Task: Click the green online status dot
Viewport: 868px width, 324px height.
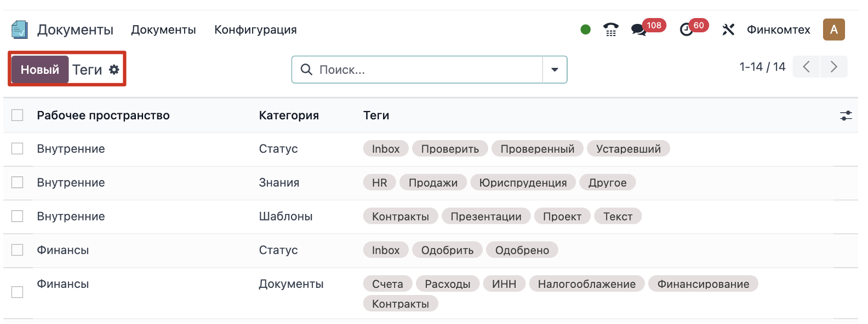Action: coord(585,30)
